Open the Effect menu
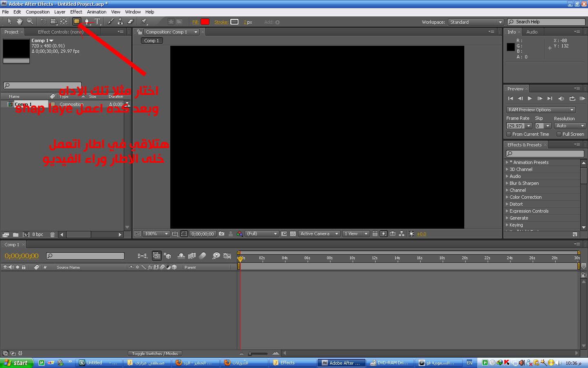Image resolution: width=588 pixels, height=368 pixels. coord(76,12)
